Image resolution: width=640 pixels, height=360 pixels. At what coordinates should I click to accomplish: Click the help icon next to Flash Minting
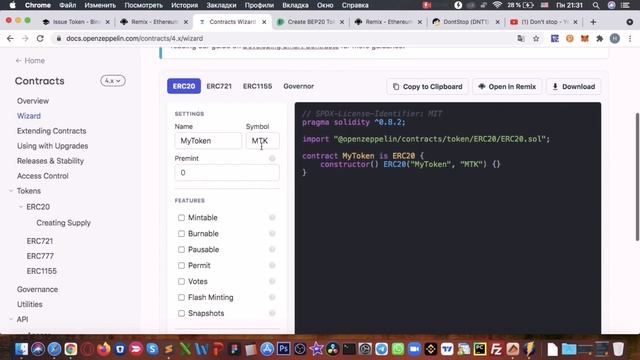click(272, 297)
